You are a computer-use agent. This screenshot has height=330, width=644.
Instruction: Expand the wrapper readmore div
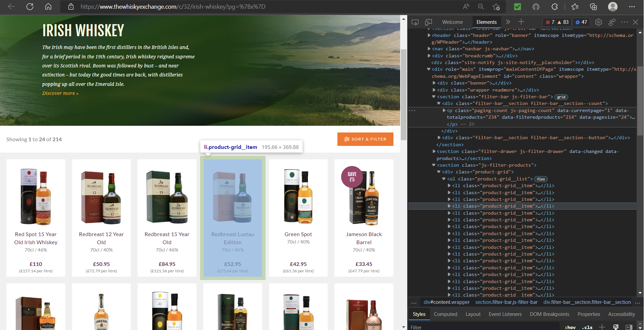pyautogui.click(x=434, y=90)
